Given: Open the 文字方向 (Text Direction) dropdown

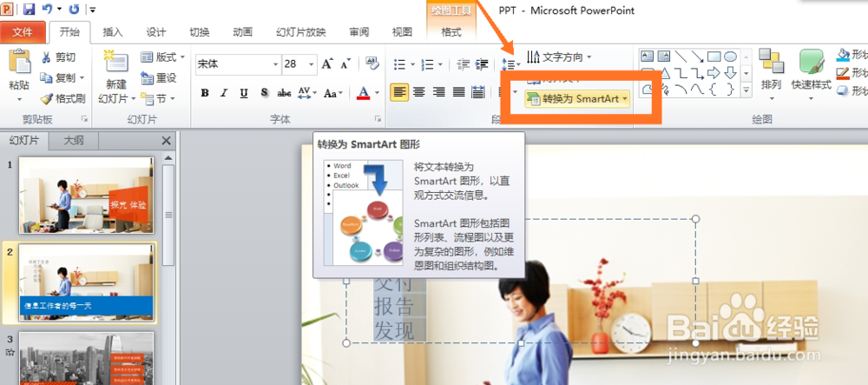Looking at the screenshot, I should (558, 57).
